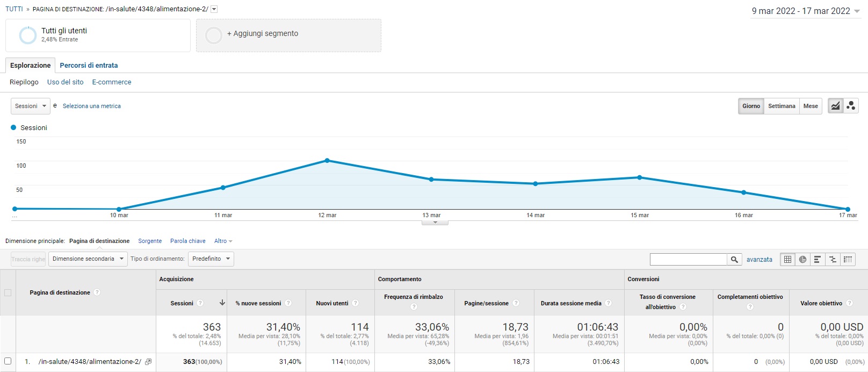Open alimentazione-2 page in new window icon
The image size is (868, 372).
(148, 362)
